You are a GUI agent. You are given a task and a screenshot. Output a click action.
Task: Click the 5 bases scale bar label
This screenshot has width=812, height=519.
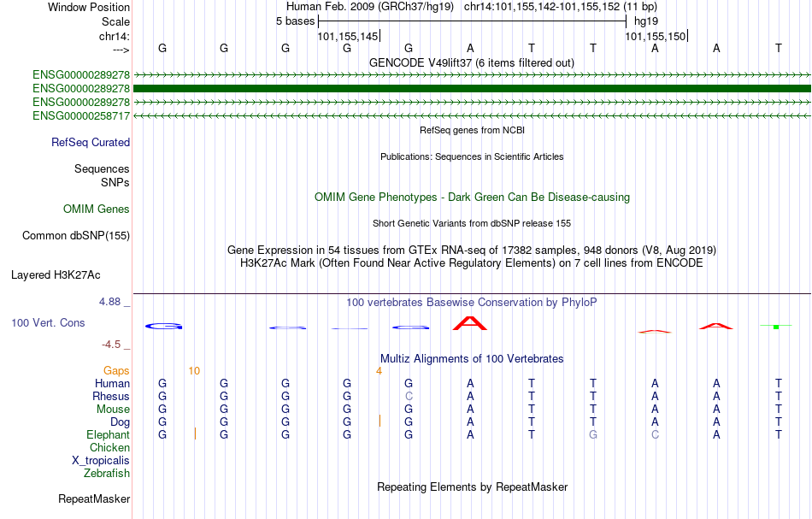pos(295,21)
